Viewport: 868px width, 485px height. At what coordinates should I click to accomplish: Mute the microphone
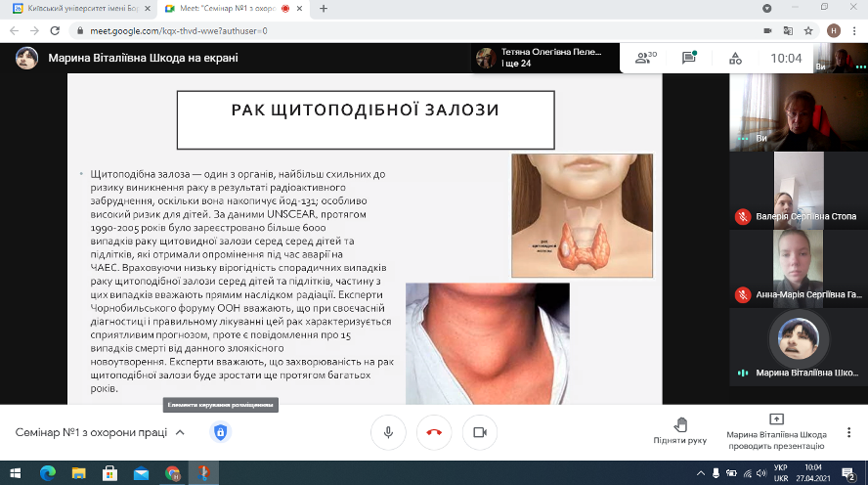(x=388, y=432)
